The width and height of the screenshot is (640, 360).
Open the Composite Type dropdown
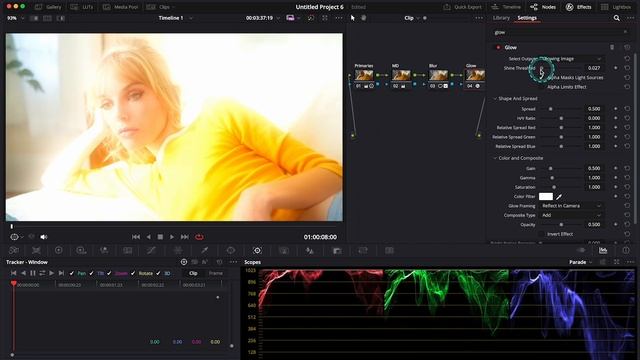(572, 215)
